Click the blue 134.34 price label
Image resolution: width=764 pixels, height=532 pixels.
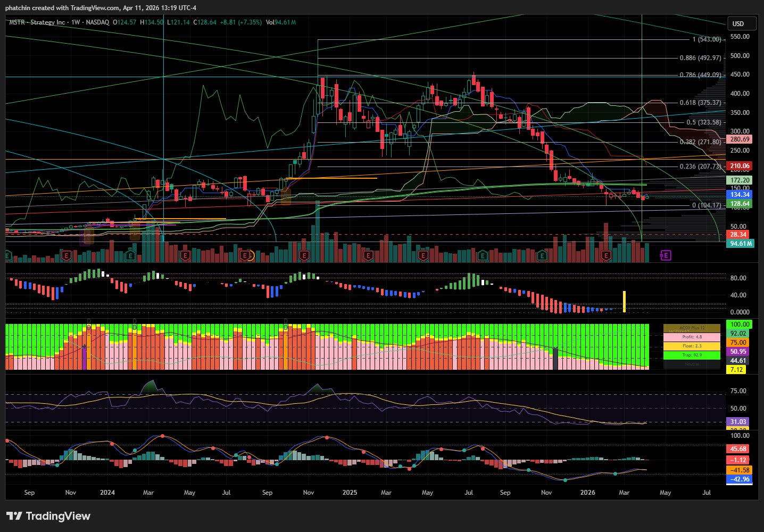pyautogui.click(x=740, y=195)
